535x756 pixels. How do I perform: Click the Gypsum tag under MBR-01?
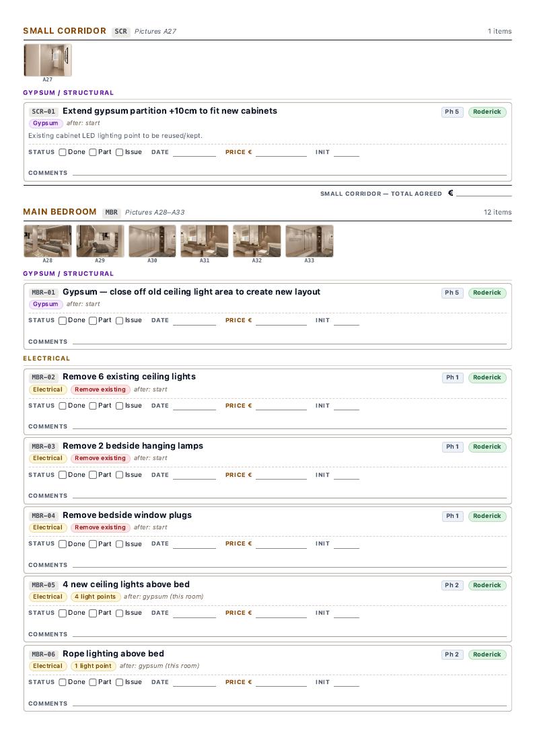click(x=45, y=304)
